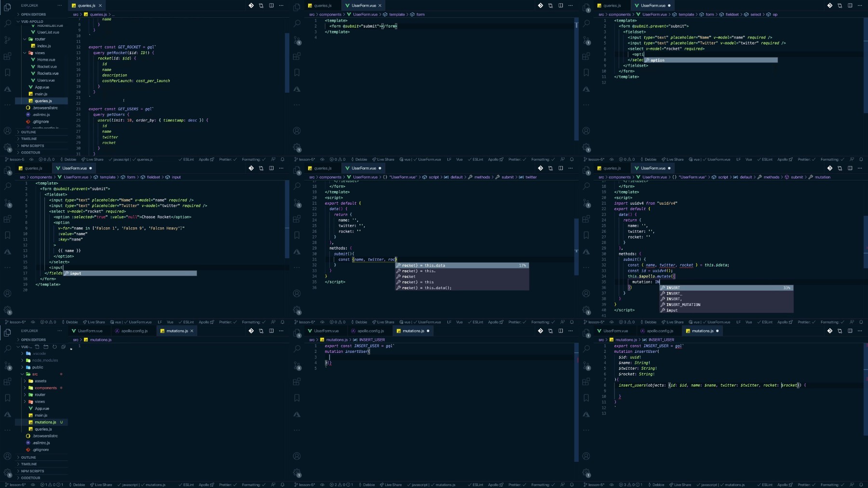Click Open Changes icon above queries.js code
The width and height of the screenshot is (868, 488).
click(x=261, y=6)
